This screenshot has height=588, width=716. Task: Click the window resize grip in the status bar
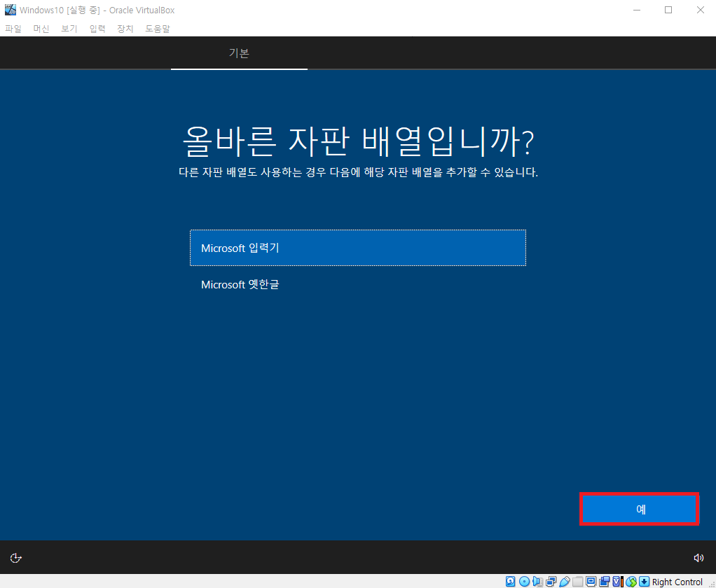(711, 584)
